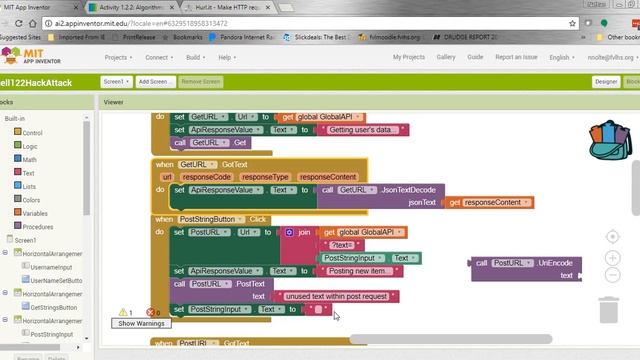
Task: Open the Slickdeals bookmark
Action: coord(317,37)
